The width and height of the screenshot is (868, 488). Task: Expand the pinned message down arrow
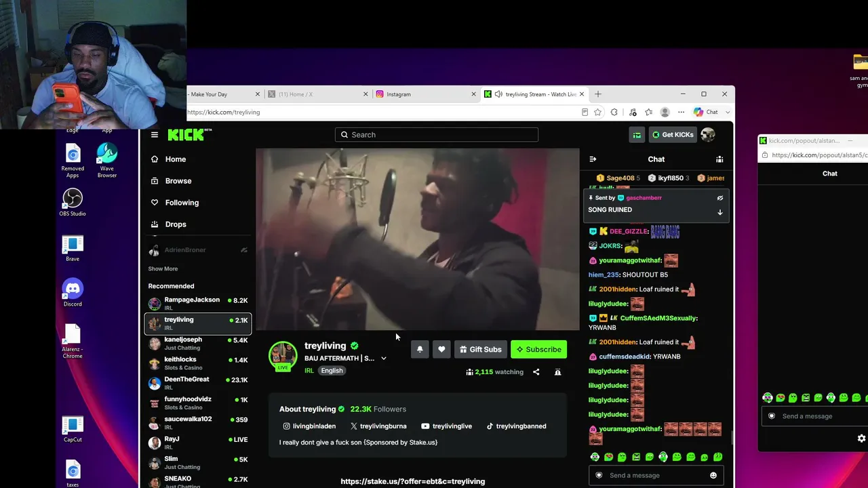(720, 212)
